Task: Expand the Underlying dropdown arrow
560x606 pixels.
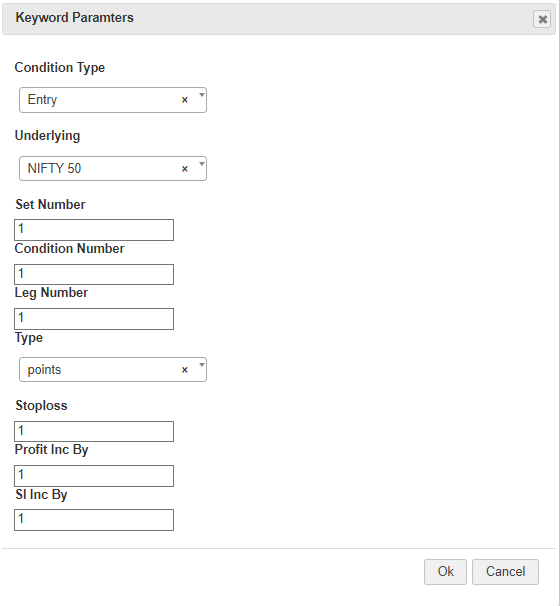Action: 201,163
